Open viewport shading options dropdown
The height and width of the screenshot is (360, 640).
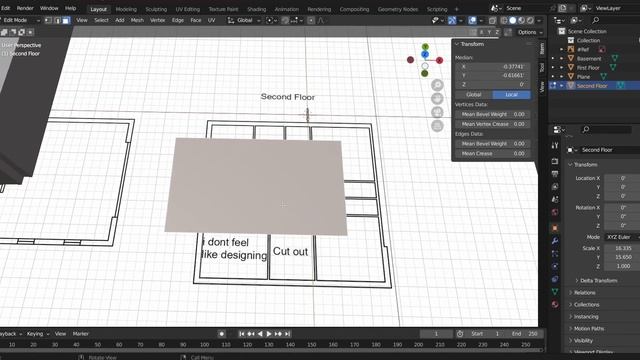coord(539,20)
